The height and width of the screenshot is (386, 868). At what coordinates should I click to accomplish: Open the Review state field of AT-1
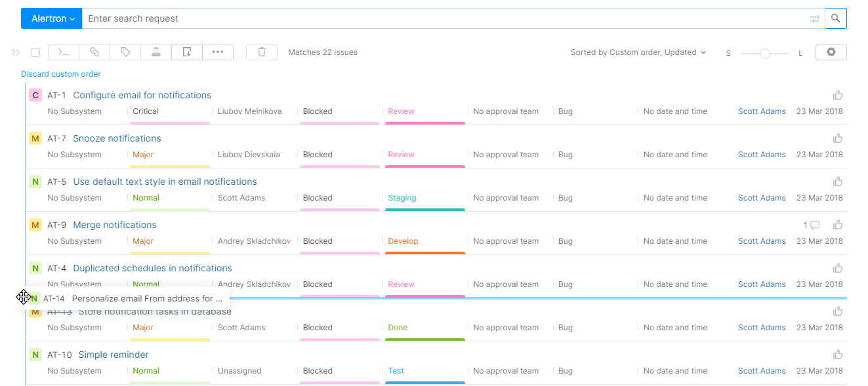tap(401, 111)
